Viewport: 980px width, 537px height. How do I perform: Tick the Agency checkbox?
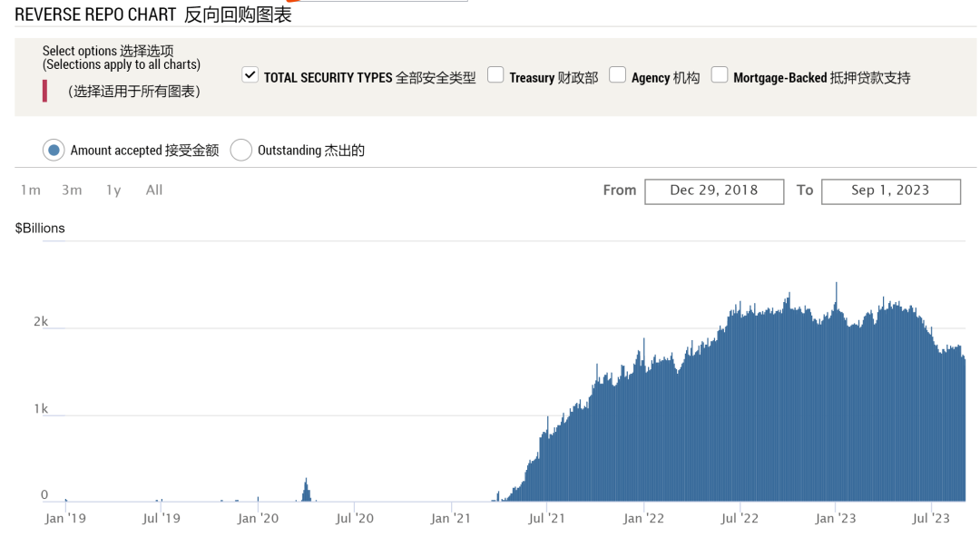[x=617, y=75]
